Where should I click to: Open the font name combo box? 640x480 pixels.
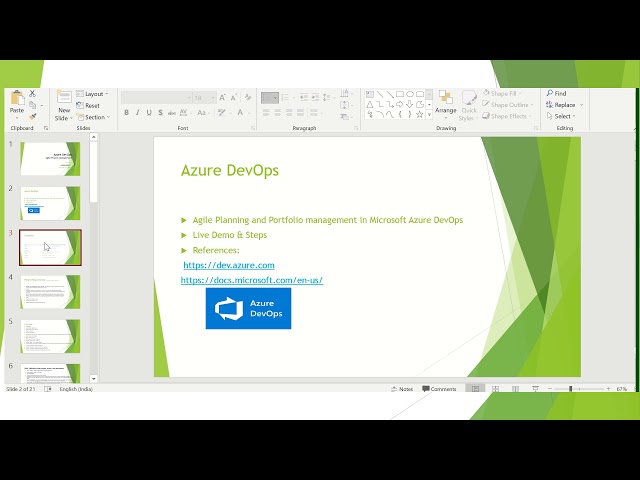coord(157,98)
